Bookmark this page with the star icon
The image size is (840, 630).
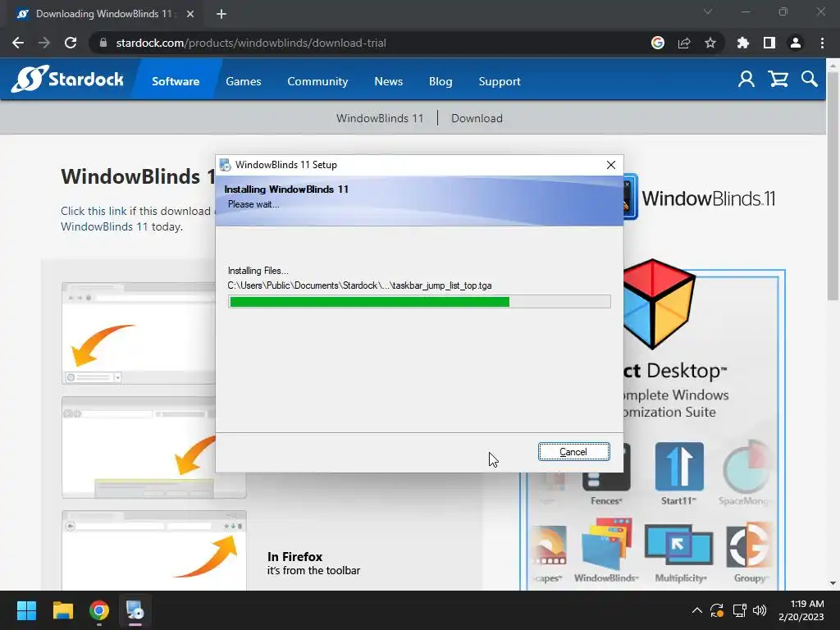(710, 43)
